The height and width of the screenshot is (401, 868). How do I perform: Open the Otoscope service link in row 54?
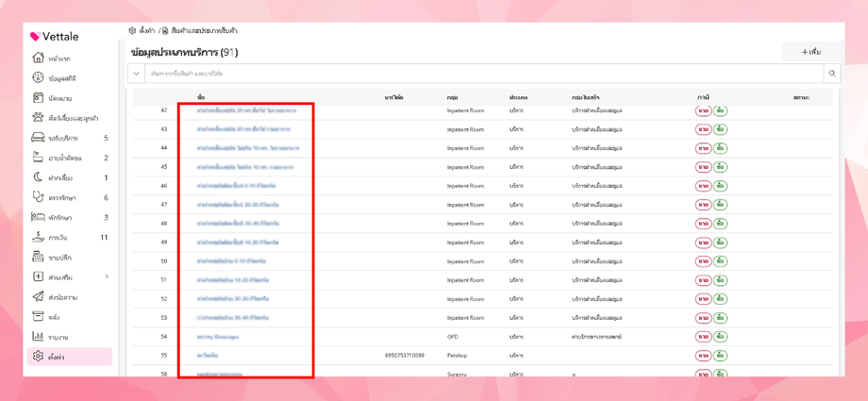[x=218, y=337]
